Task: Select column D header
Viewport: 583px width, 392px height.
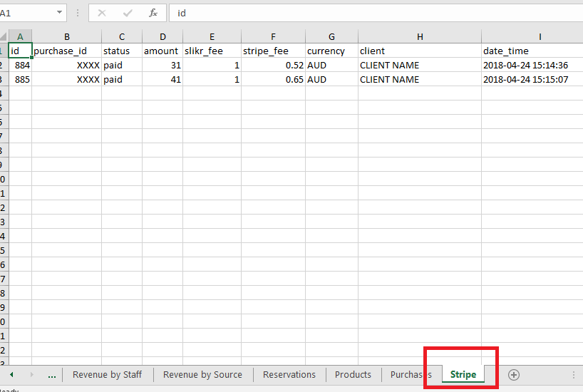Action: point(162,37)
